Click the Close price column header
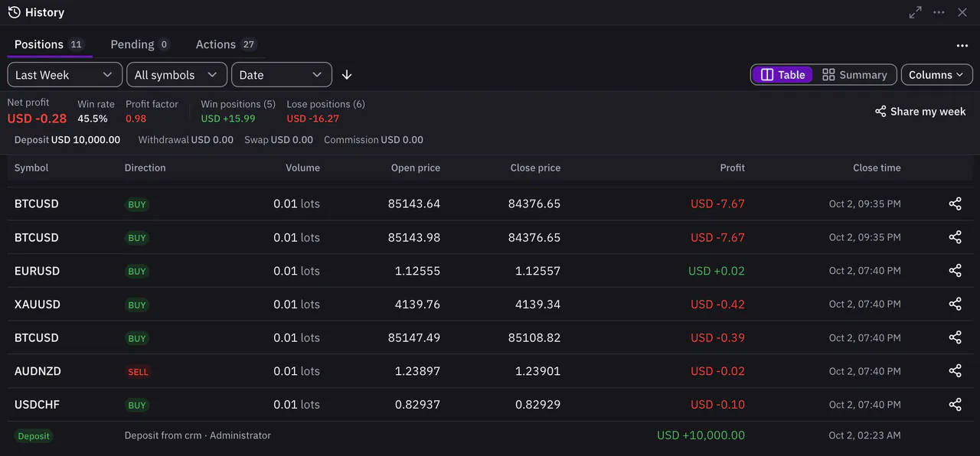 point(536,168)
